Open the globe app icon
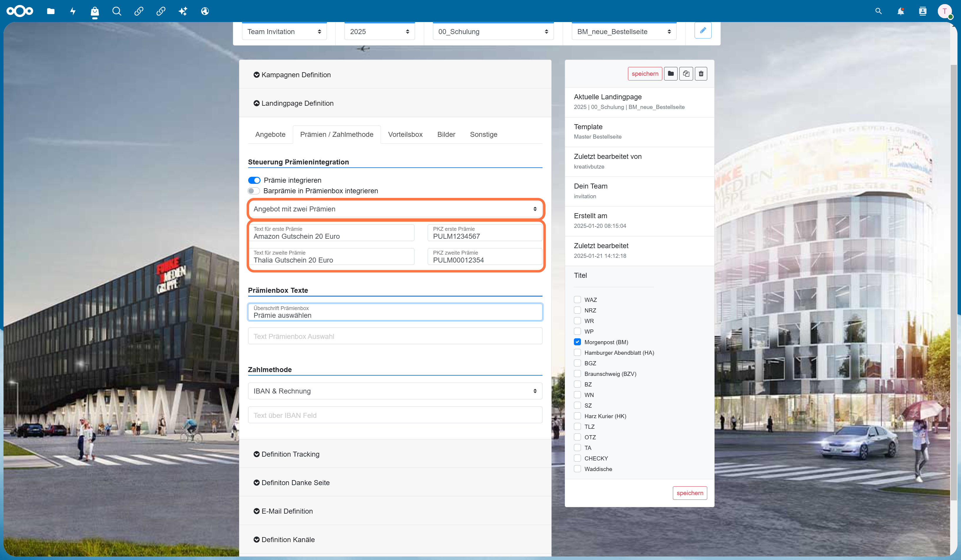 (x=205, y=11)
